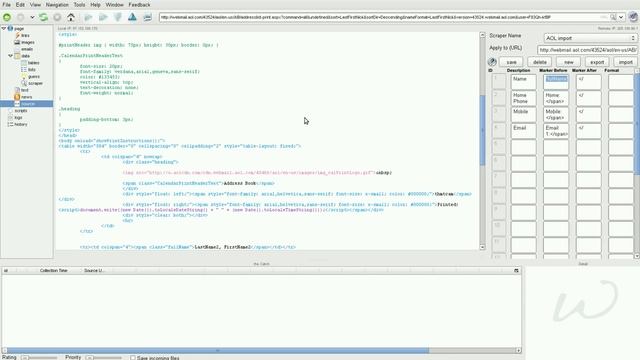640x360 pixels.
Task: Click the Source U... column header
Action: click(x=94, y=271)
